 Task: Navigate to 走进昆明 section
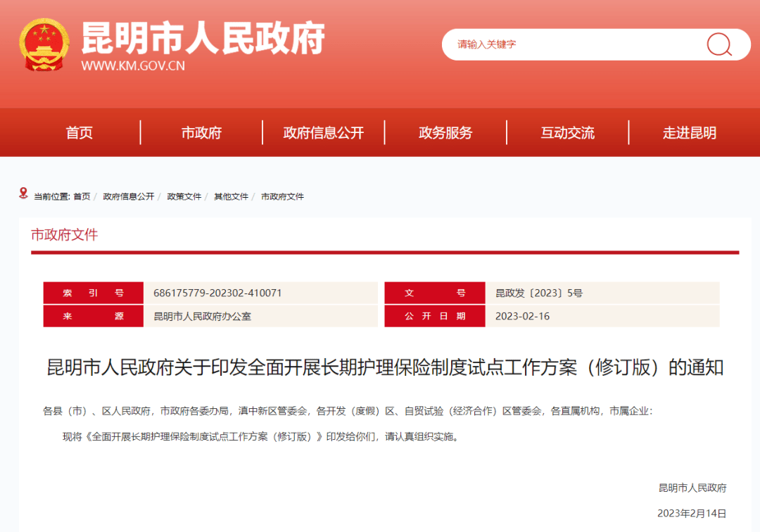tap(689, 132)
